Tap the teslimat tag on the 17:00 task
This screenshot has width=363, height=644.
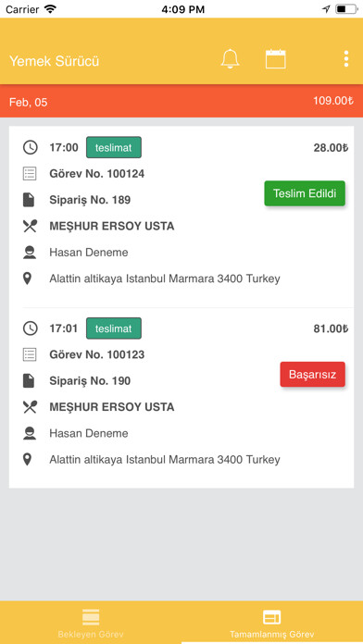point(114,147)
